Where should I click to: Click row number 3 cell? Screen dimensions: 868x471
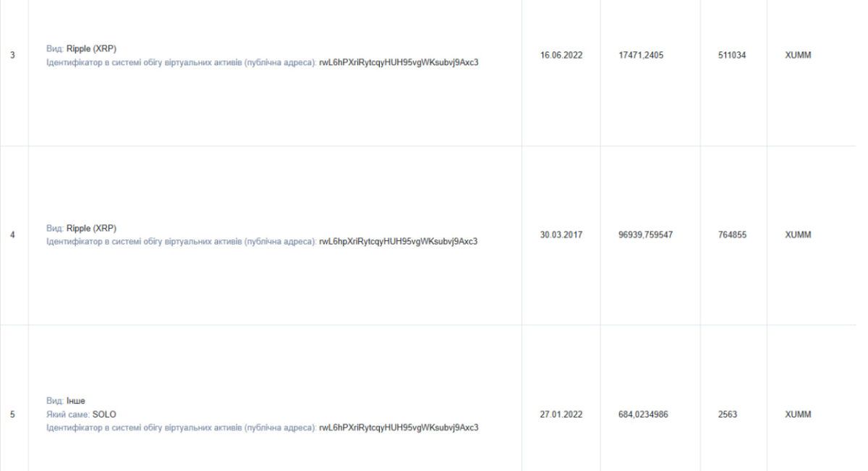[14, 56]
